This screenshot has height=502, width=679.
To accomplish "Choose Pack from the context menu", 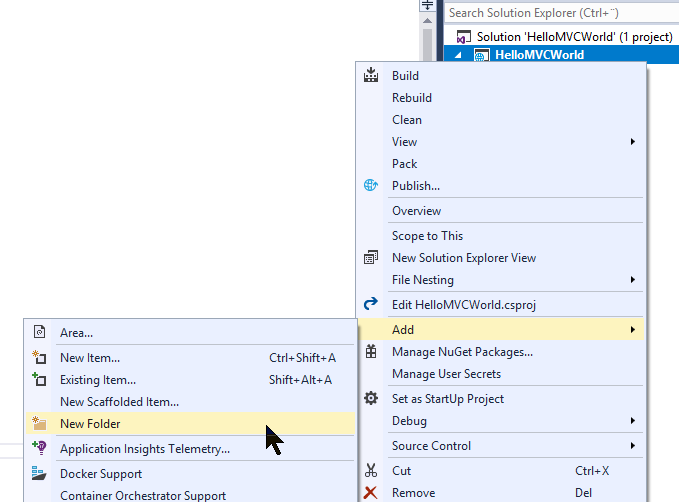I will (501, 164).
